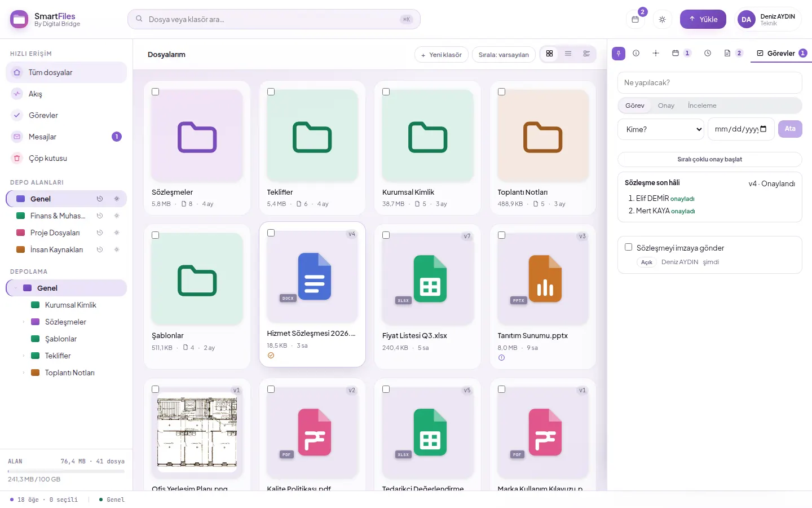Create a folder with Yeni klasör button
812x508 pixels.
tap(442, 55)
